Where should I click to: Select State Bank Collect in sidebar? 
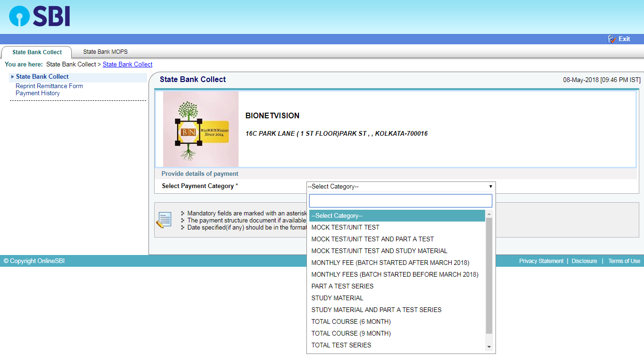(42, 77)
